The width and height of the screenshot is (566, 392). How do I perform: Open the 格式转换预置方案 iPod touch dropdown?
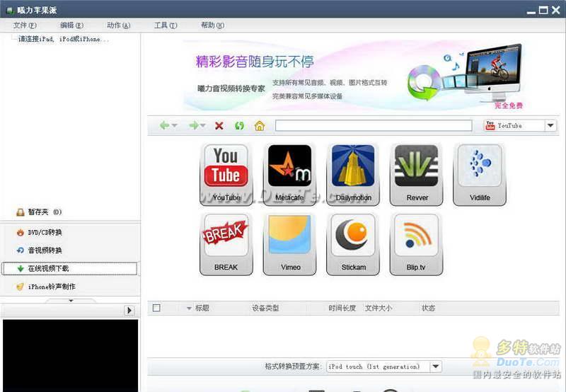tap(435, 367)
